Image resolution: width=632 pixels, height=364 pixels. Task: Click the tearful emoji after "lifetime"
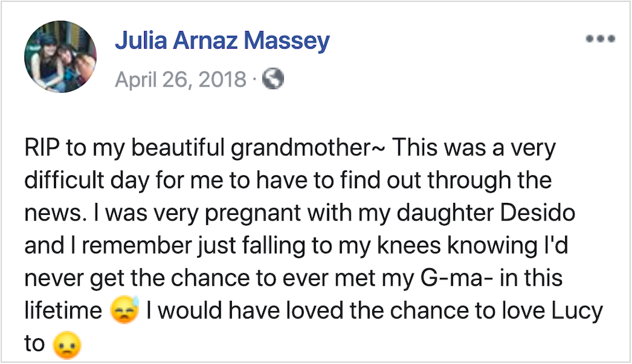(x=124, y=311)
